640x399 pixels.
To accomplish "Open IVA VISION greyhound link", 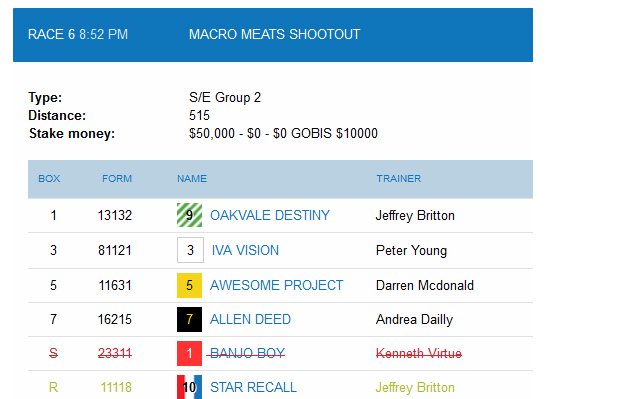I will 245,250.
